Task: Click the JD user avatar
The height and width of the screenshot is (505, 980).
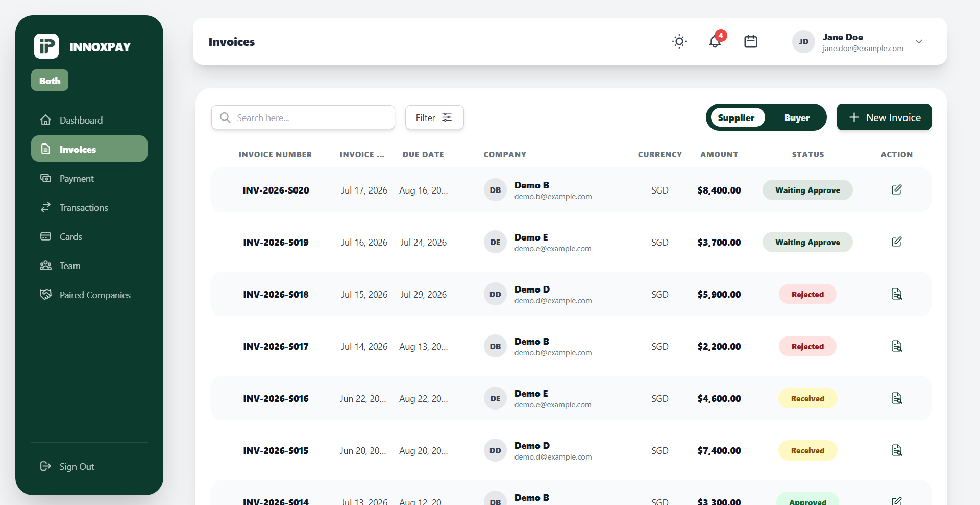Action: (803, 41)
